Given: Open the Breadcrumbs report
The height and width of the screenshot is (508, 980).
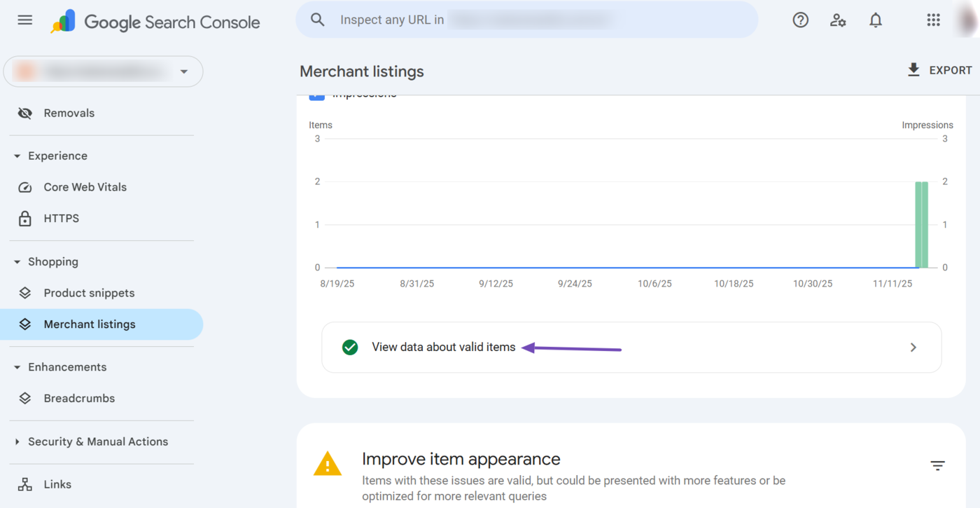Looking at the screenshot, I should 79,398.
